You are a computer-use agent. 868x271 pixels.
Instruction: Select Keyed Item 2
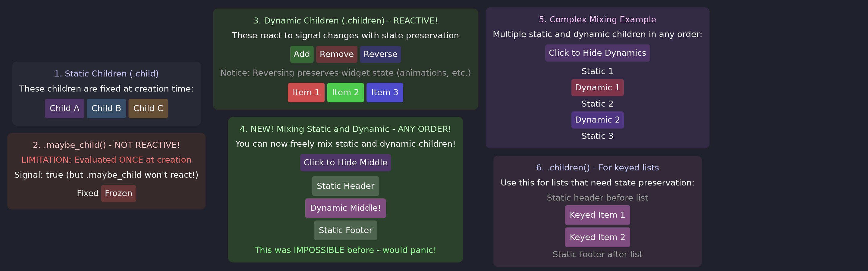[x=597, y=237]
